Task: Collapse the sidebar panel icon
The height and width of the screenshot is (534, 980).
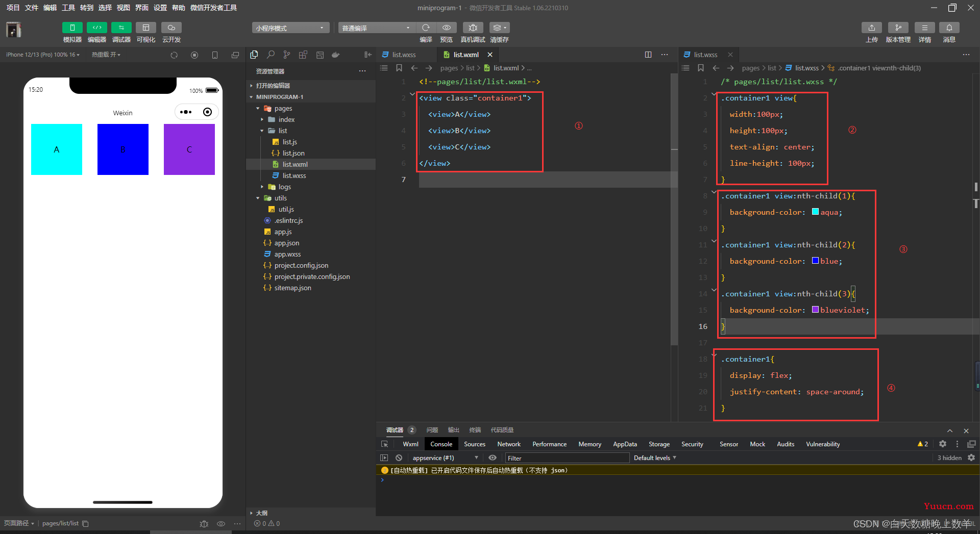Action: click(368, 55)
